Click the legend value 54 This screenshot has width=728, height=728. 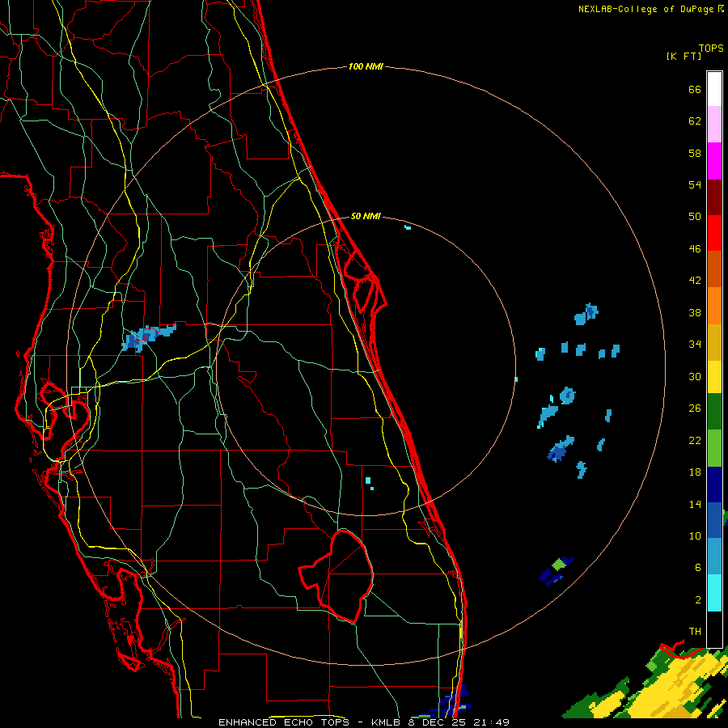695,185
